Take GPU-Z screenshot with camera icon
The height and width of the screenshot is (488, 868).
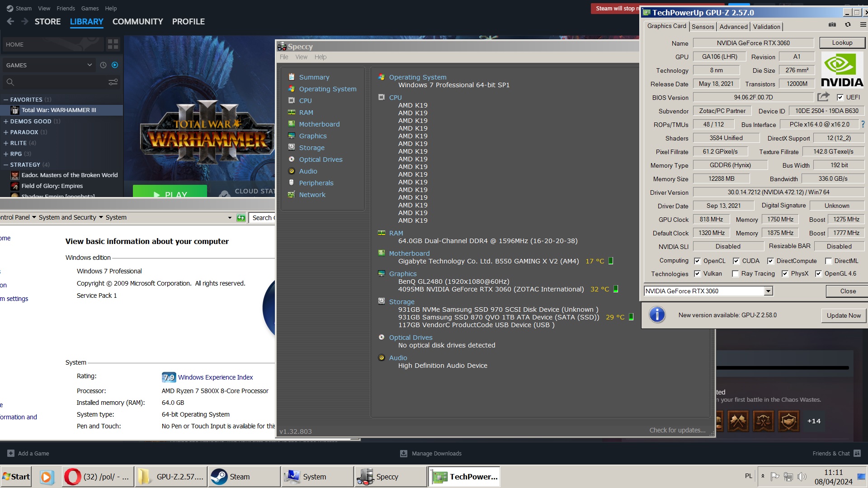point(832,25)
